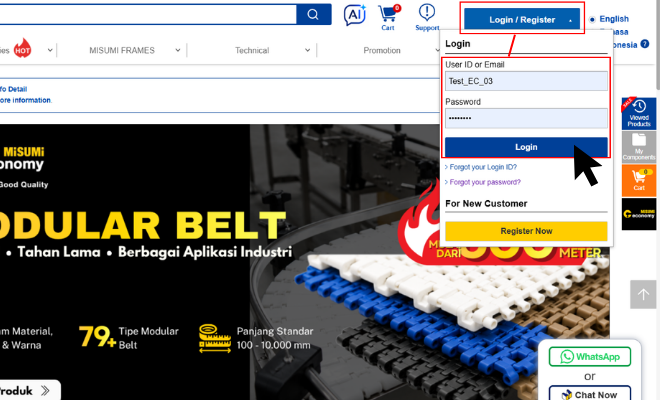
Task: Open MISUMI economy sidebar tile
Action: click(x=639, y=214)
